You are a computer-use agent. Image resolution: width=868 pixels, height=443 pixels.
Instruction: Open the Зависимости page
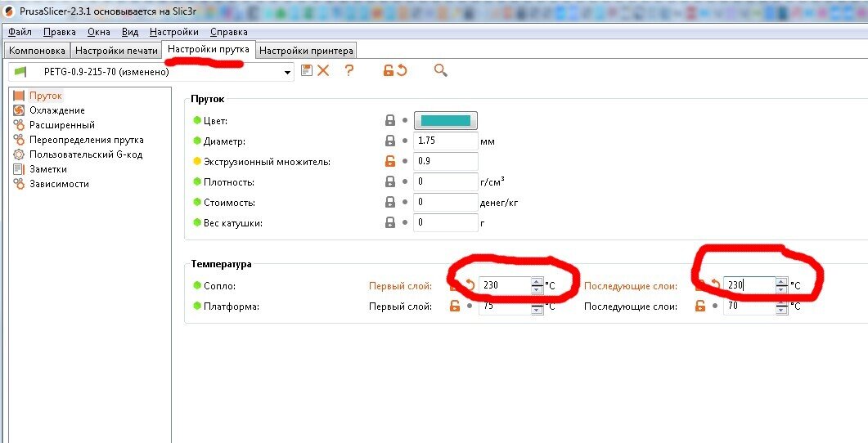point(59,184)
